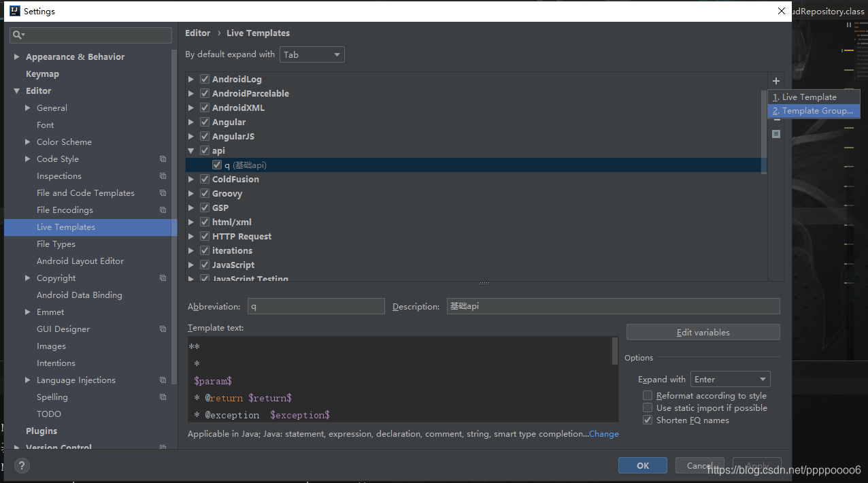Select the html/xml template group row
The image size is (868, 483).
476,222
